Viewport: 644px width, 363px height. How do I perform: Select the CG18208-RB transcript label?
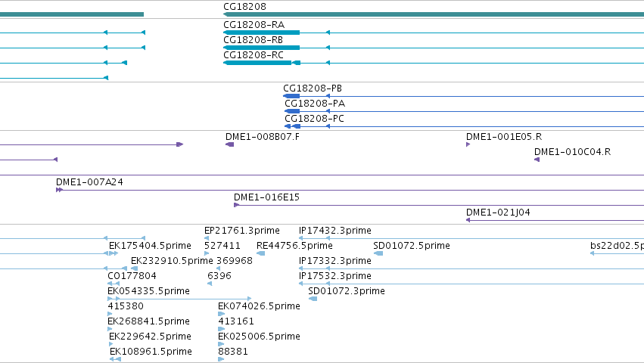[253, 40]
